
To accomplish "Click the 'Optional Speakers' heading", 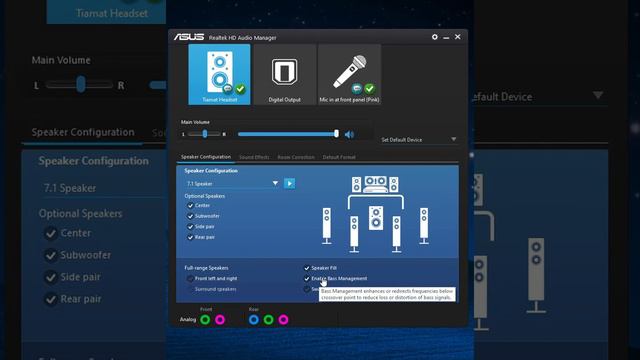I will click(204, 196).
